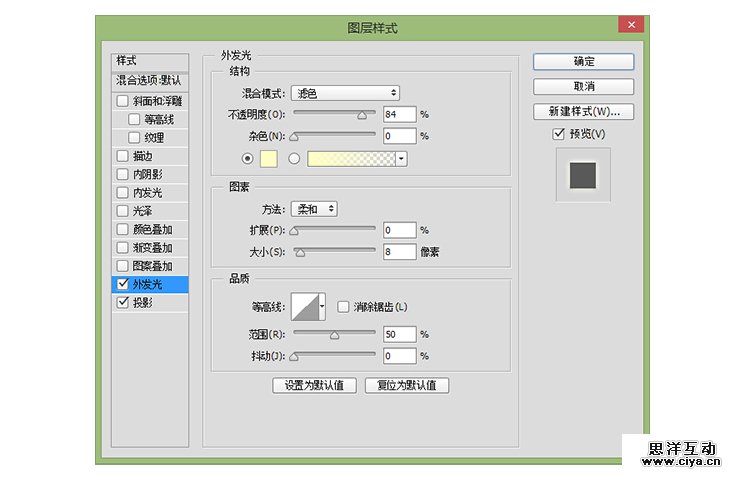Click the 确定 confirm button

(583, 62)
